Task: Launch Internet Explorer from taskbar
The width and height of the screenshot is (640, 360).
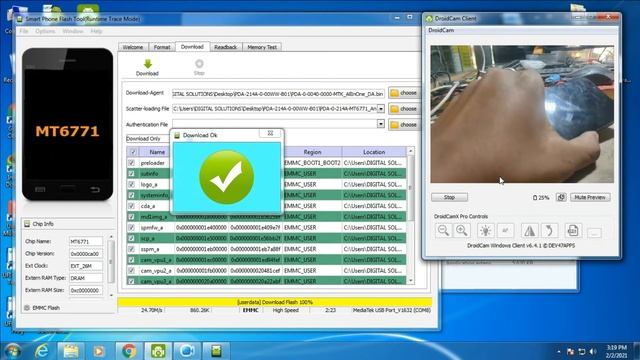Action: (42, 351)
